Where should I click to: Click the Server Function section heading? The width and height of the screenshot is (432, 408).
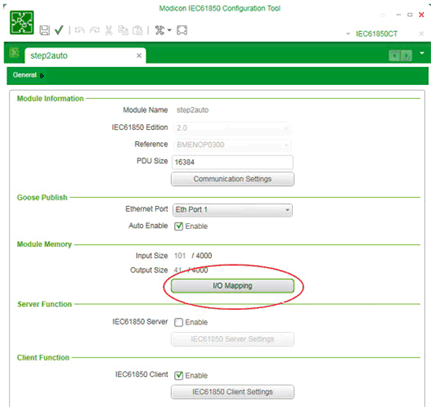tap(44, 304)
